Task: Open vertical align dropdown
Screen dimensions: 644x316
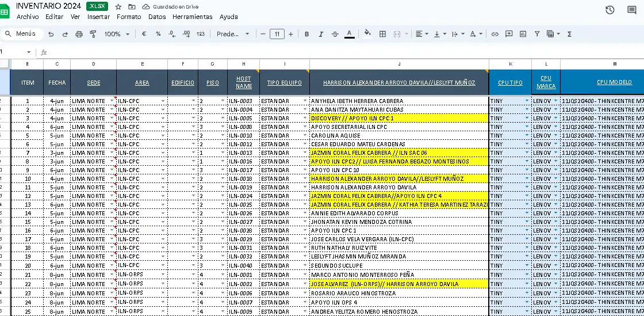Action: tap(439, 34)
